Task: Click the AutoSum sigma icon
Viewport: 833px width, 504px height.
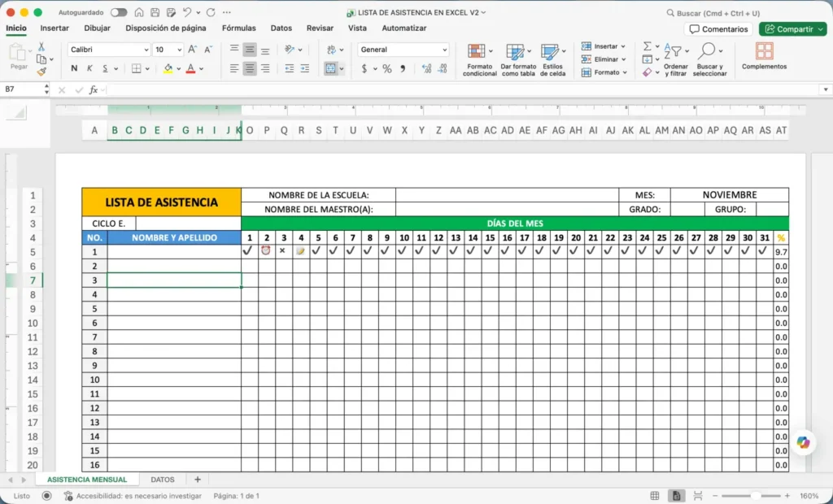Action: 647,46
